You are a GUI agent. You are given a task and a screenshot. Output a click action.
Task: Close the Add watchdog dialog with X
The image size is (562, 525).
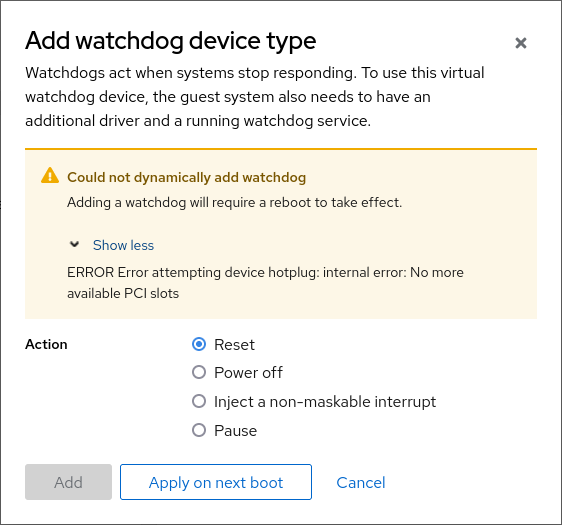[520, 43]
